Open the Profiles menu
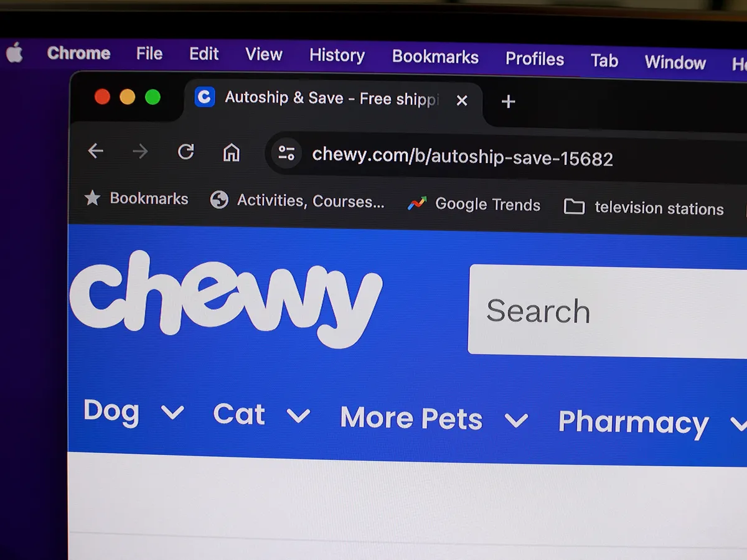Viewport: 747px width, 560px height. click(x=535, y=59)
